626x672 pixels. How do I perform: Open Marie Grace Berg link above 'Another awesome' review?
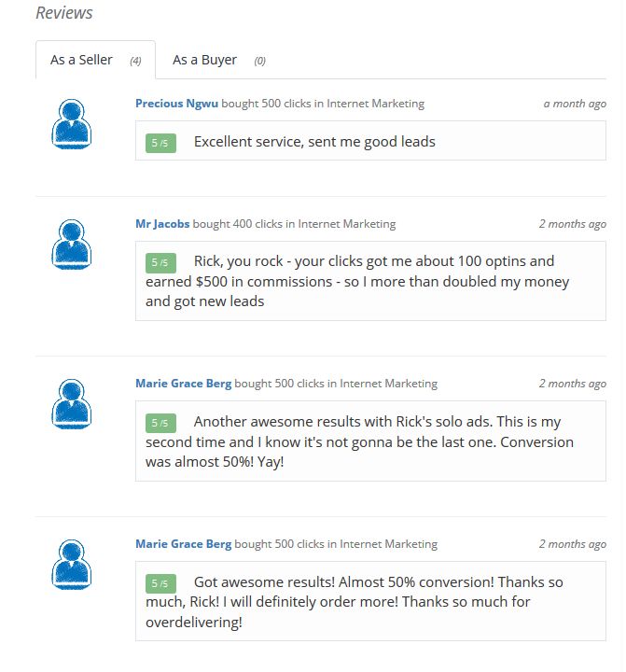point(184,384)
